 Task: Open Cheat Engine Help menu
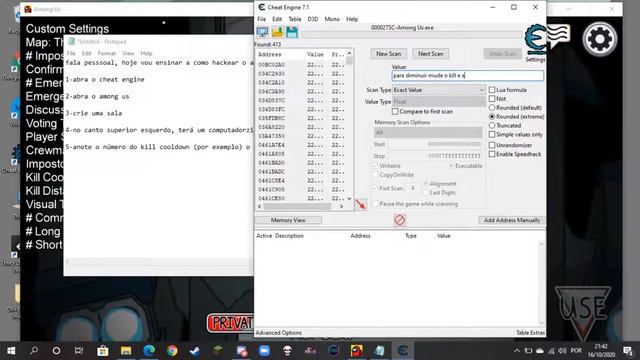click(x=352, y=19)
